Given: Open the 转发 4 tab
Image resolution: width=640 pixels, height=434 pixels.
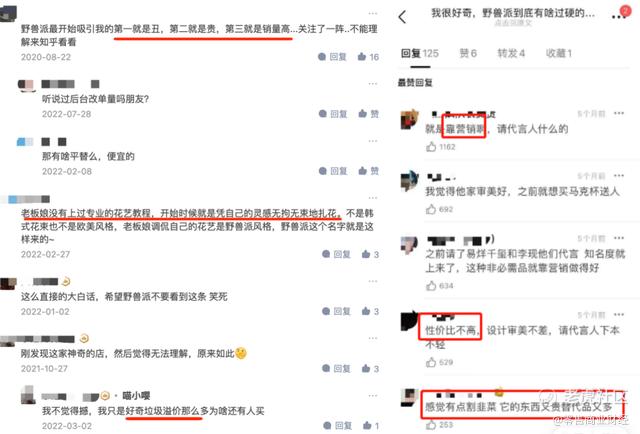Looking at the screenshot, I should [x=511, y=53].
